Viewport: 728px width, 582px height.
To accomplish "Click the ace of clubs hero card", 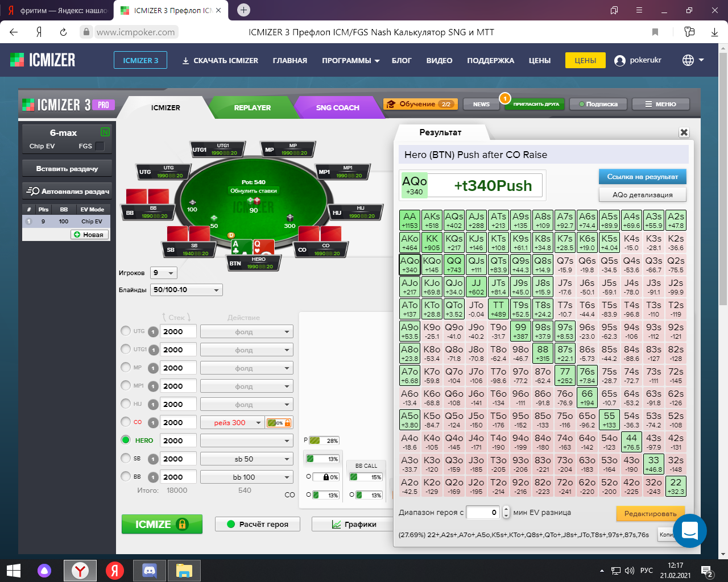I will coord(241,247).
